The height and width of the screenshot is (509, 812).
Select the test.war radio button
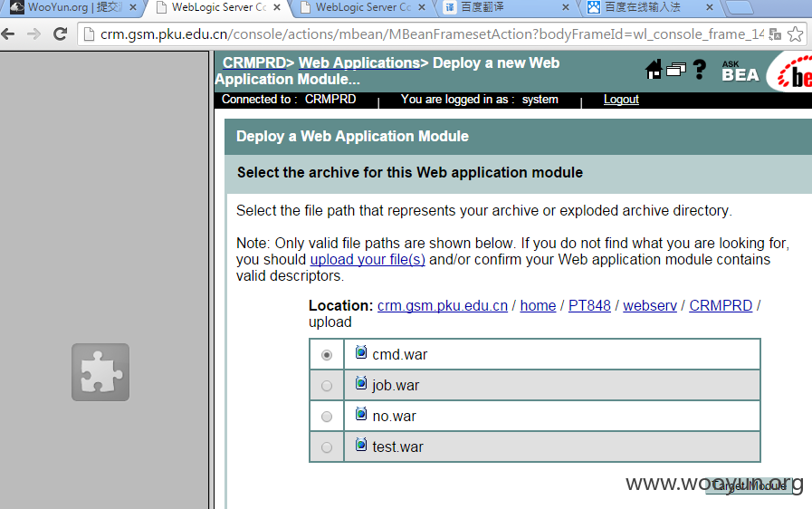[x=326, y=447]
